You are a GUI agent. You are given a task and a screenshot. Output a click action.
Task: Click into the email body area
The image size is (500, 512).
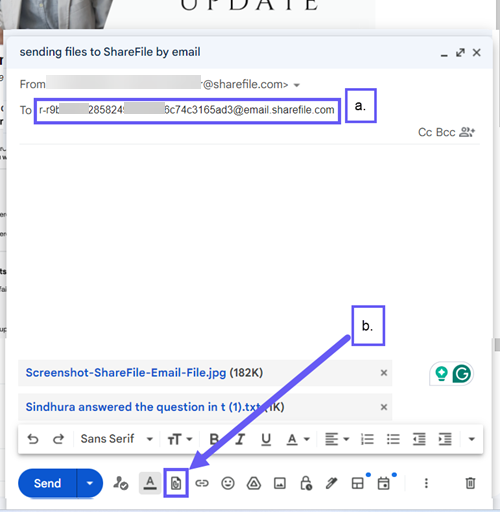[249, 250]
